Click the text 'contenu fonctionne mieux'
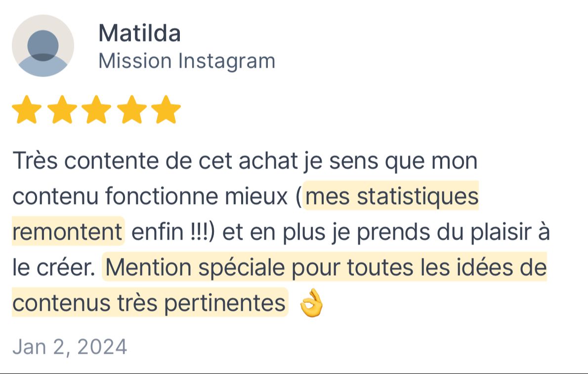The image size is (588, 374). [150, 196]
